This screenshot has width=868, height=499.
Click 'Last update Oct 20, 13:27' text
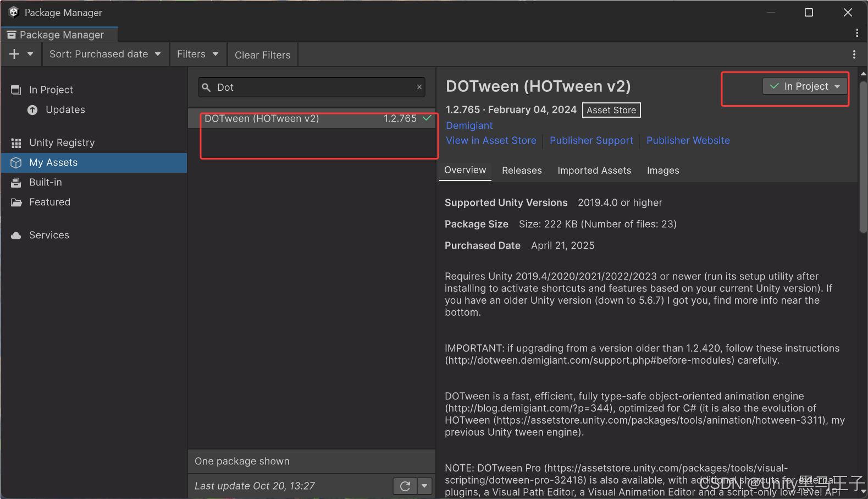(x=255, y=486)
